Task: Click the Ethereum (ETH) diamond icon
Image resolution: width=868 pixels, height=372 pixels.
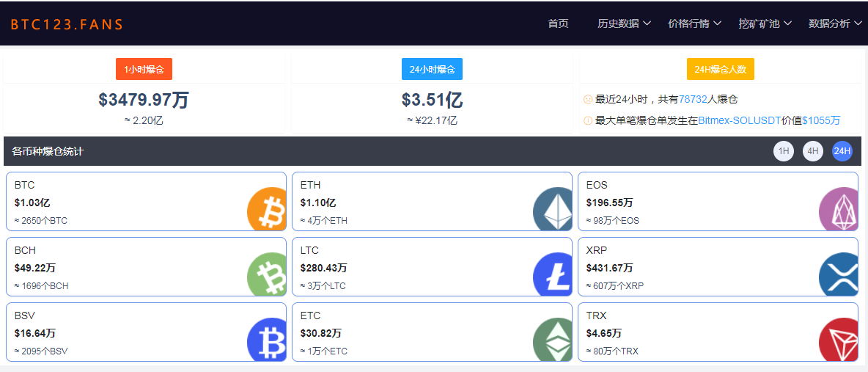Action: pos(553,209)
